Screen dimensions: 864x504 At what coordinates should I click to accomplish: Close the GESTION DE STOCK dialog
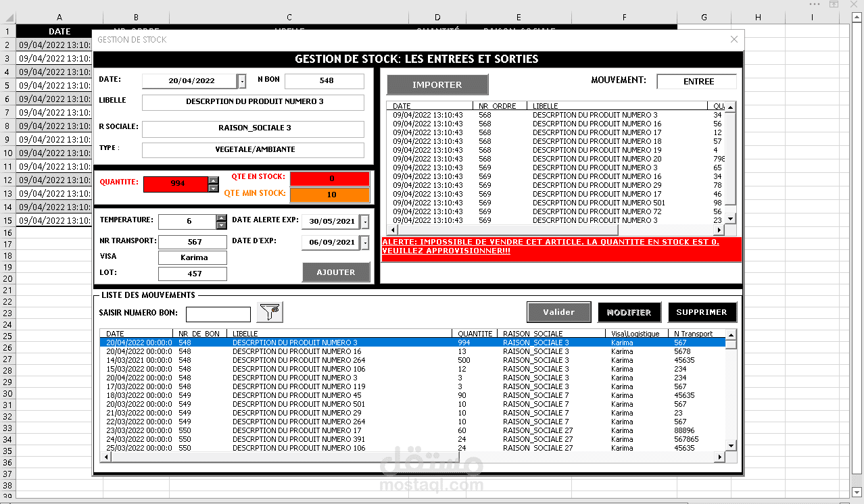coord(734,40)
